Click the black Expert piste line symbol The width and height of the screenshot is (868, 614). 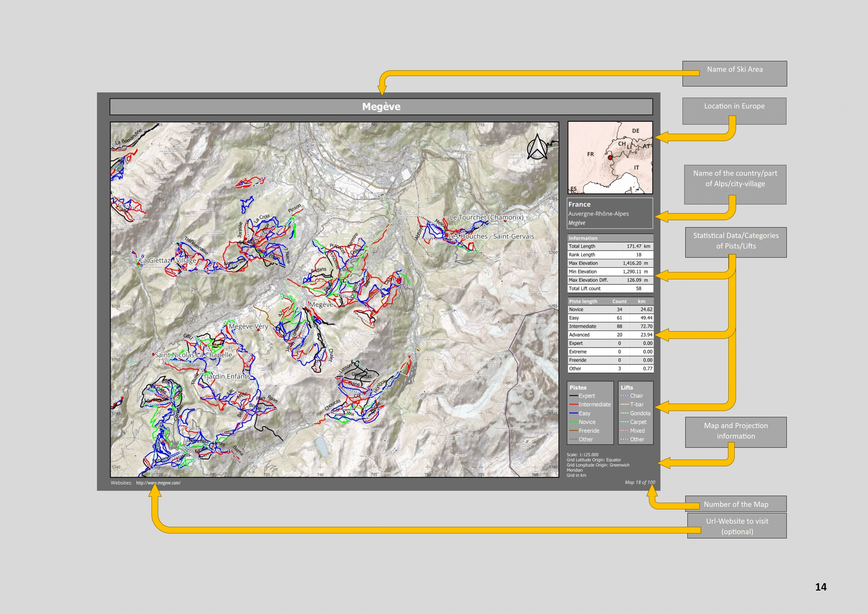(574, 396)
